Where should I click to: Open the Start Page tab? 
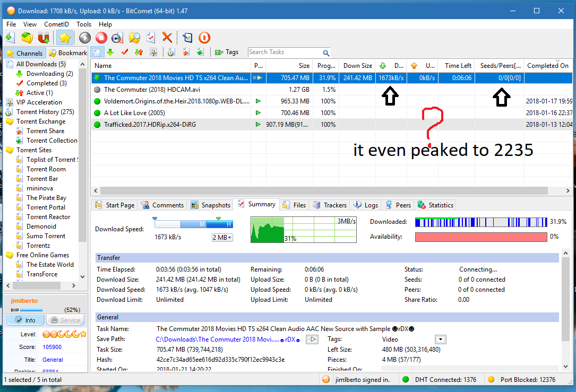point(115,205)
